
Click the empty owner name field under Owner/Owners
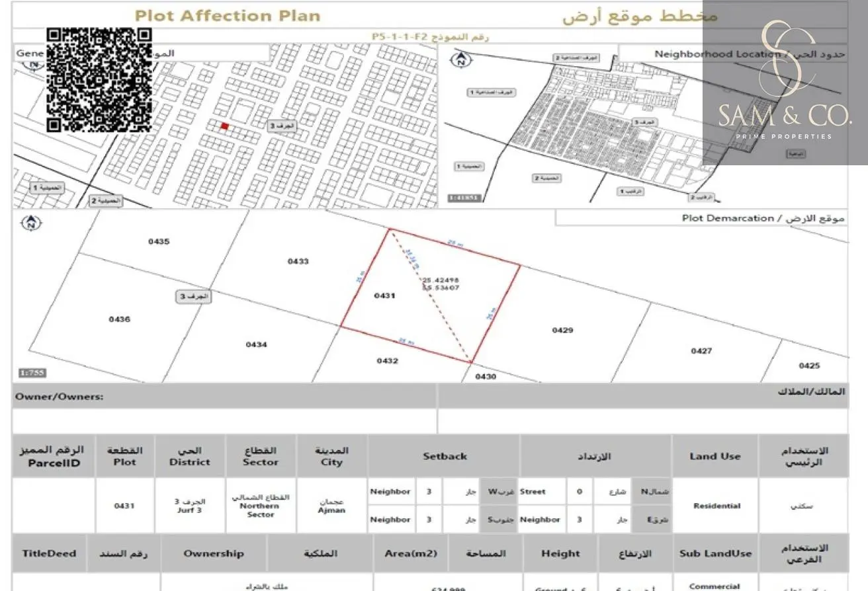click(x=224, y=421)
